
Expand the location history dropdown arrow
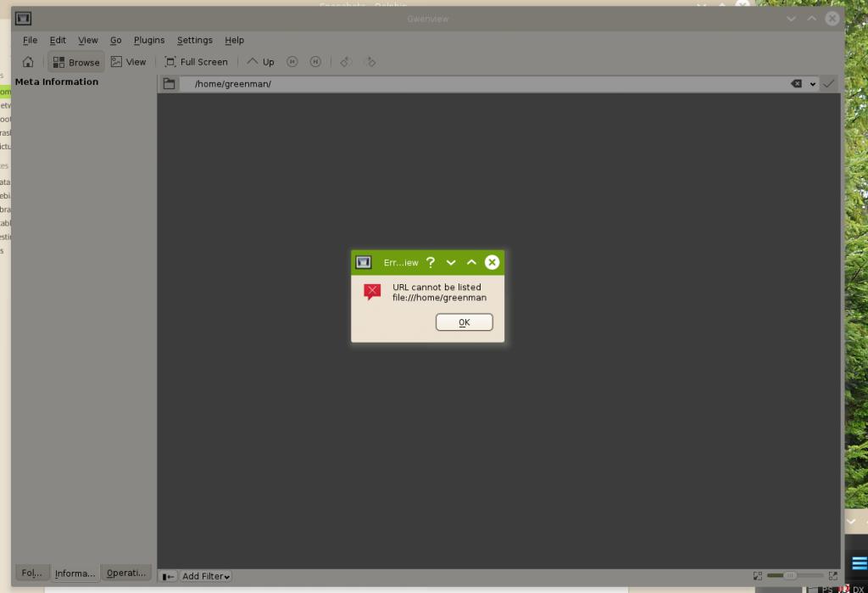[x=813, y=84]
